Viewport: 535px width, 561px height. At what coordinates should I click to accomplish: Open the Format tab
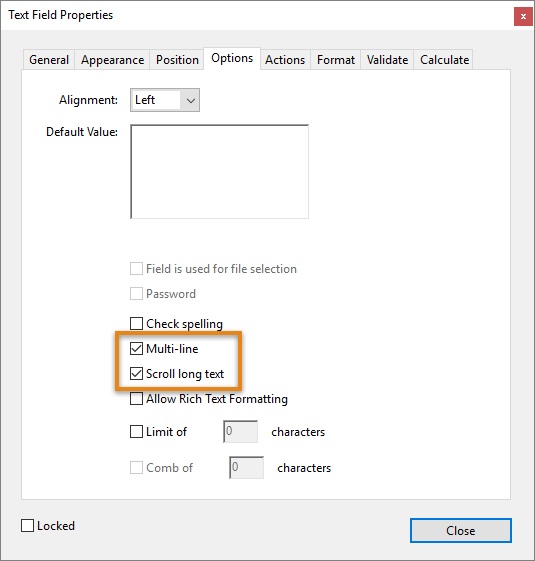pyautogui.click(x=336, y=60)
